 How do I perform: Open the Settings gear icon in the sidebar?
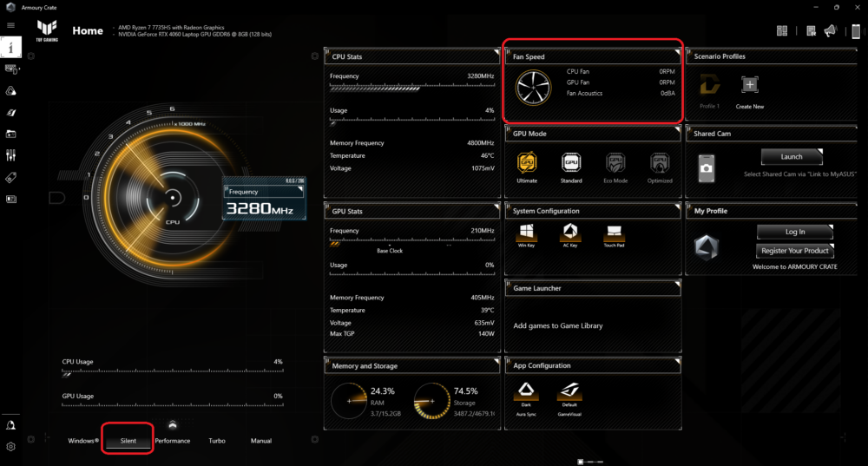coord(10,447)
